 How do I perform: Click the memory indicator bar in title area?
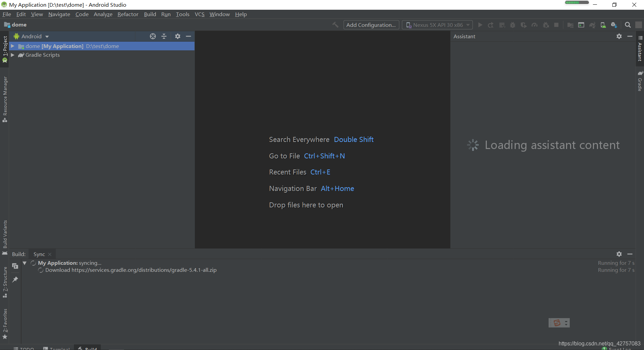click(577, 2)
